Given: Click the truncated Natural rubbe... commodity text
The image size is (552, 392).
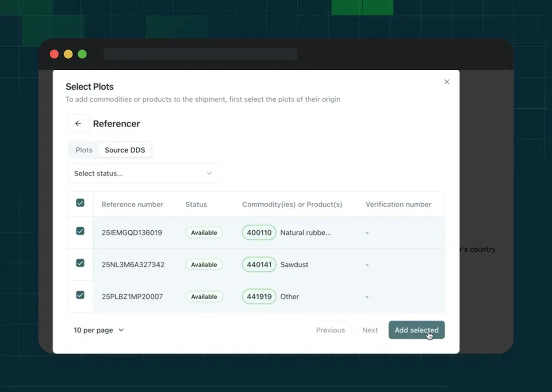Looking at the screenshot, I should [x=305, y=232].
